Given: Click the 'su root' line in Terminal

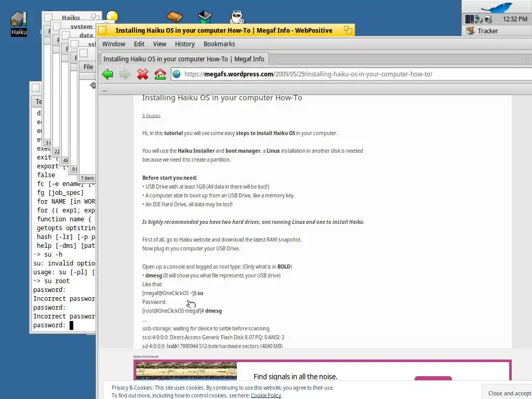Looking at the screenshot, I should pyautogui.click(x=51, y=281).
